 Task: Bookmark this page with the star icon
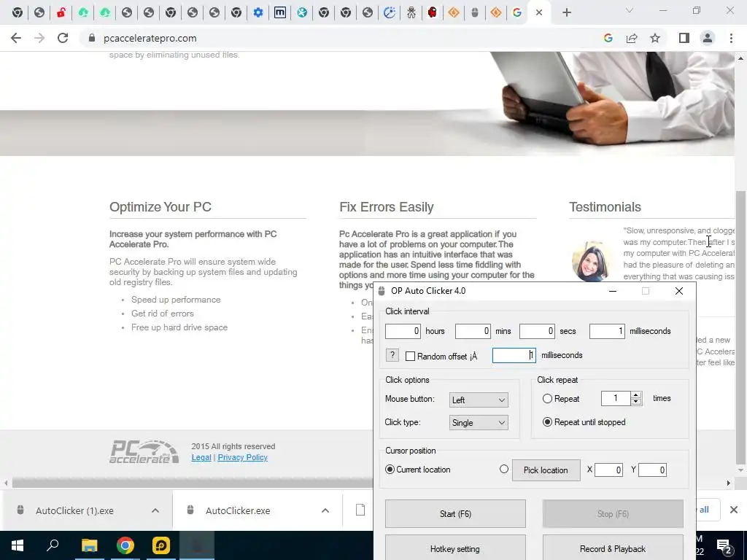point(655,38)
